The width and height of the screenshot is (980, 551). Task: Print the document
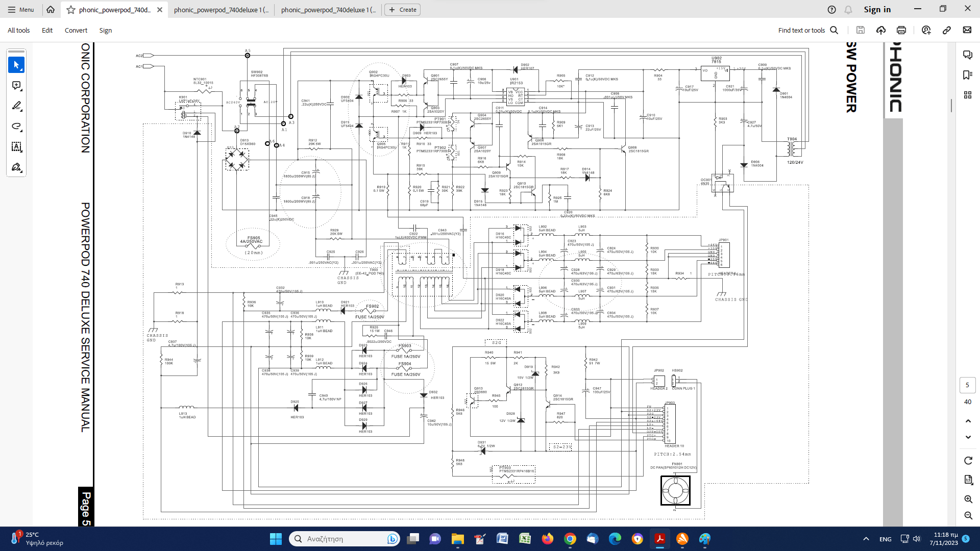tap(901, 30)
